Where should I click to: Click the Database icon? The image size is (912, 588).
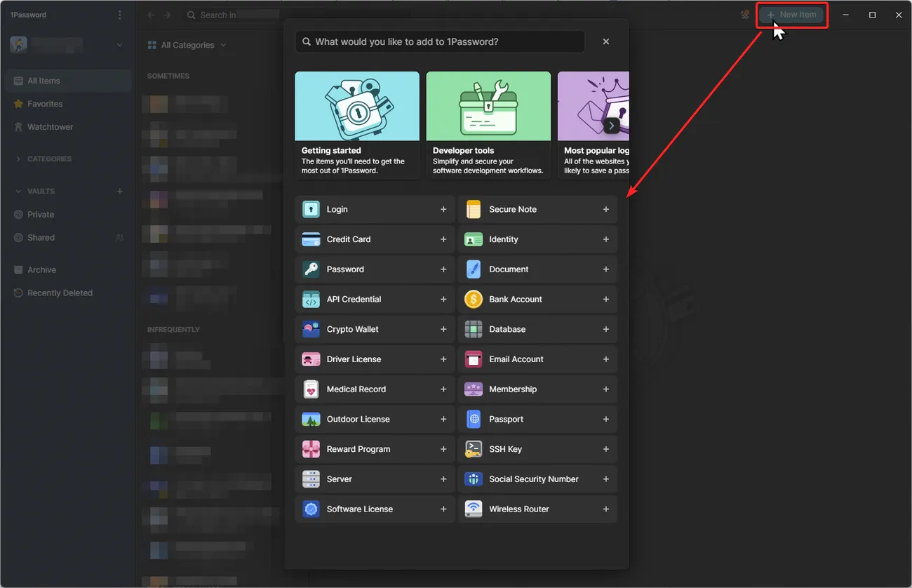(474, 329)
